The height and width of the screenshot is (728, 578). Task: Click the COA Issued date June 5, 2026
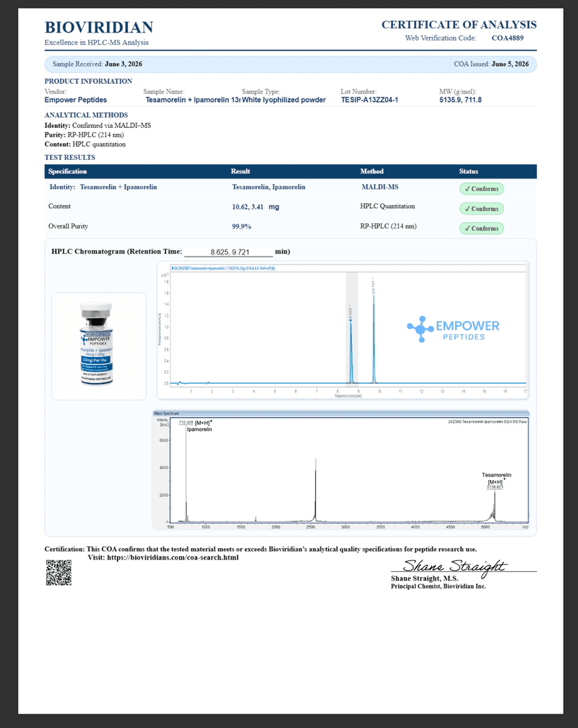(x=510, y=64)
